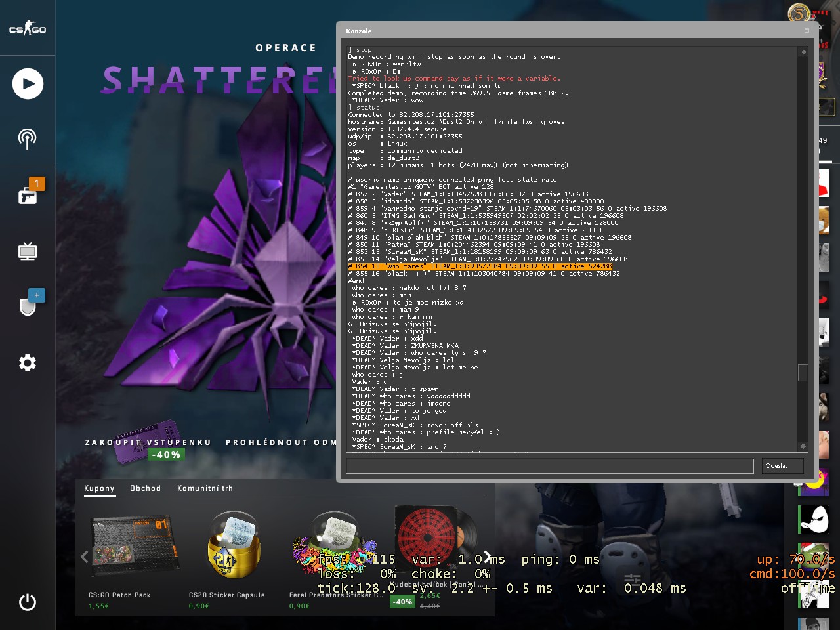Image resolution: width=840 pixels, height=630 pixels.
Task: Click the red "Tried to look up command" line
Action: (454, 79)
